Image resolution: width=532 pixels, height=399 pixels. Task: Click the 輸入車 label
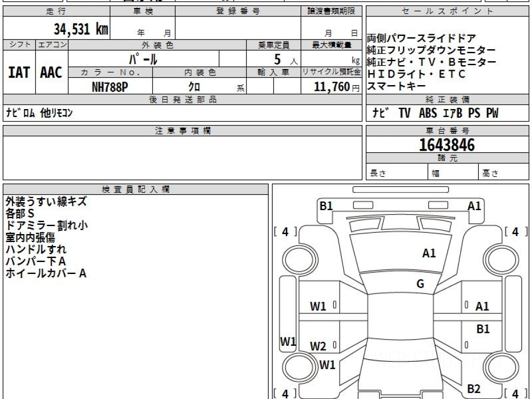point(274,72)
